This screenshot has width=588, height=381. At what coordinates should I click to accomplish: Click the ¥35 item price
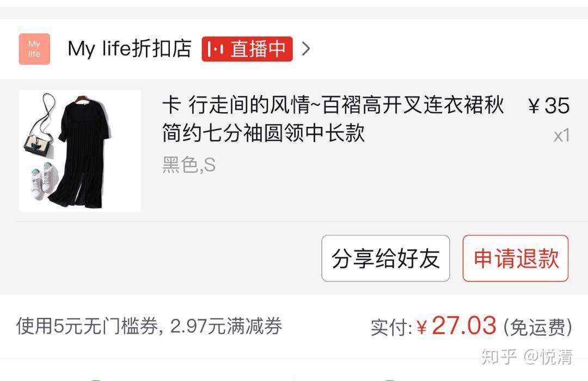pos(549,106)
